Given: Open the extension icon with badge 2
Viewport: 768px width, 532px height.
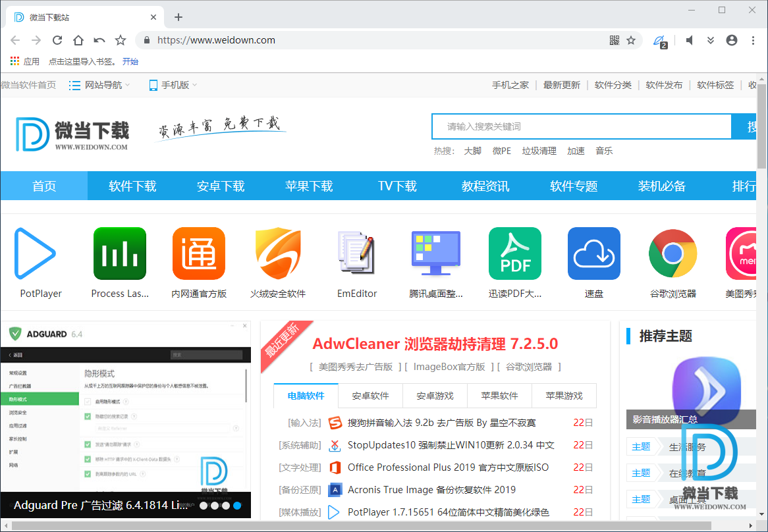Looking at the screenshot, I should pos(660,41).
